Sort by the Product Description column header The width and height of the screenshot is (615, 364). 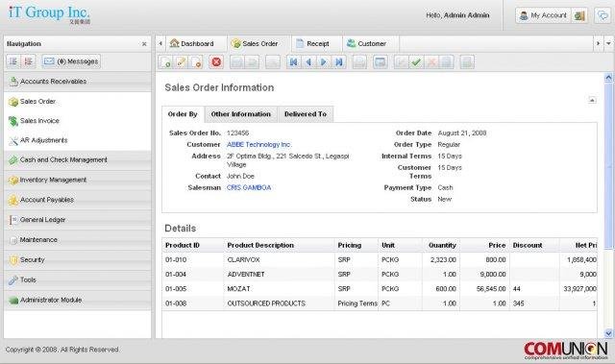click(x=279, y=245)
